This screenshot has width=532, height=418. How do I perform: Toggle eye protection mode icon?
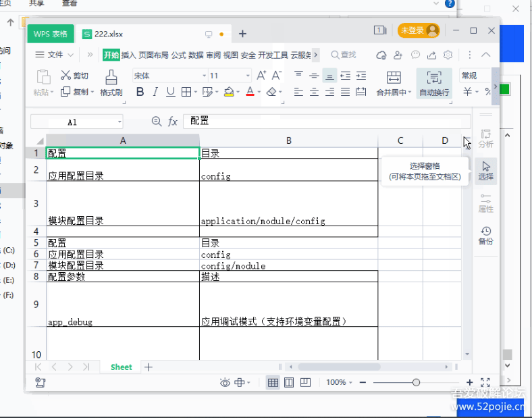(x=225, y=383)
